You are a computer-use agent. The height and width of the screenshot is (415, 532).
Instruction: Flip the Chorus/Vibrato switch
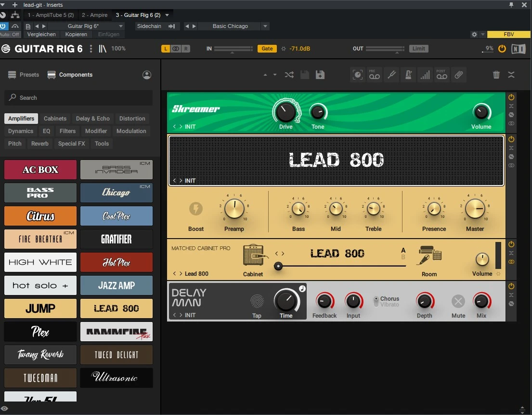point(376,301)
